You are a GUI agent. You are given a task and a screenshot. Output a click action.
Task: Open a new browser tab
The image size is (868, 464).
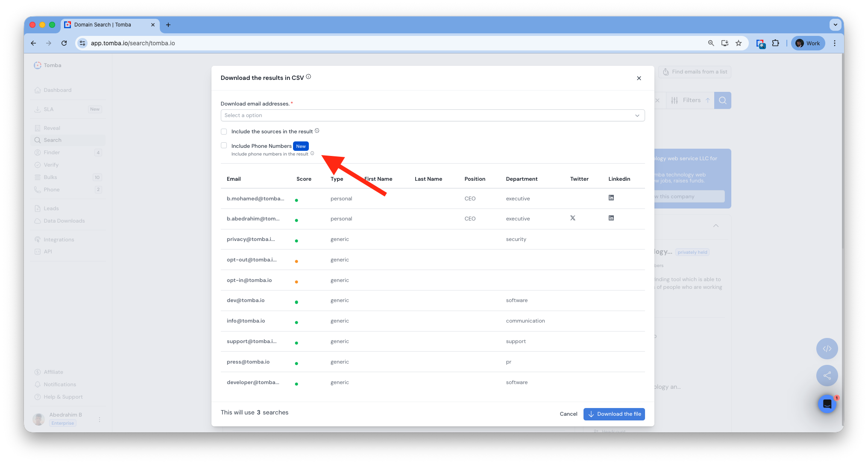coord(168,25)
